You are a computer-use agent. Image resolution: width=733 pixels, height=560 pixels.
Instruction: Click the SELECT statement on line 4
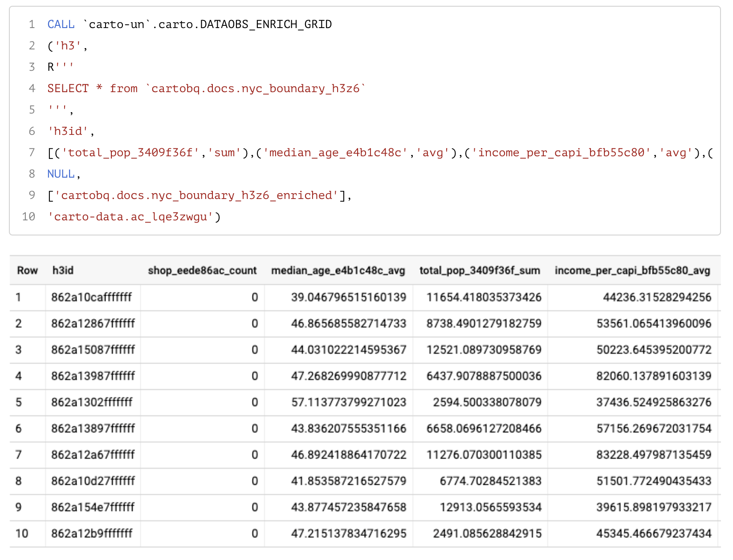tap(207, 89)
